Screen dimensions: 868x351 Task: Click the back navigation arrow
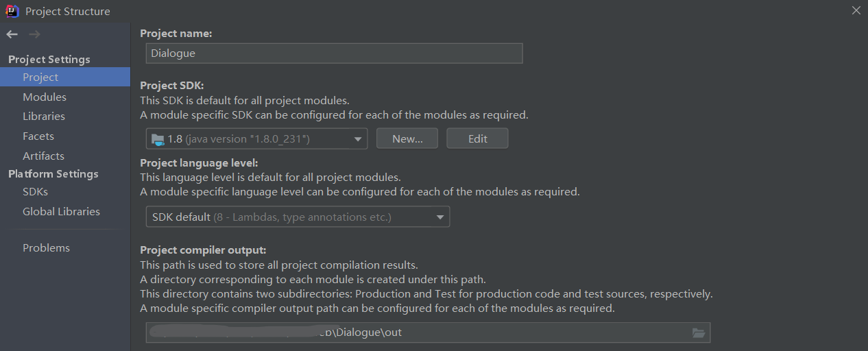click(12, 34)
